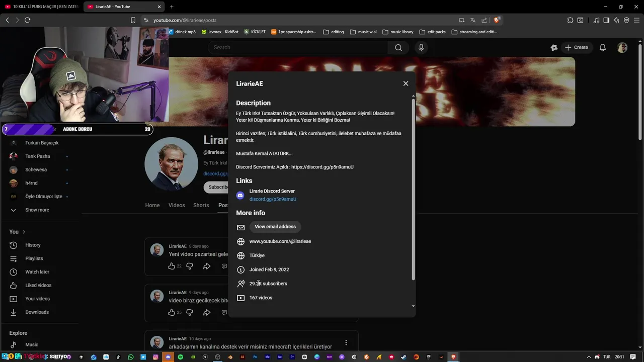This screenshot has height=362, width=644.
Task: Reload the page with the refresh icon
Action: coord(27,20)
